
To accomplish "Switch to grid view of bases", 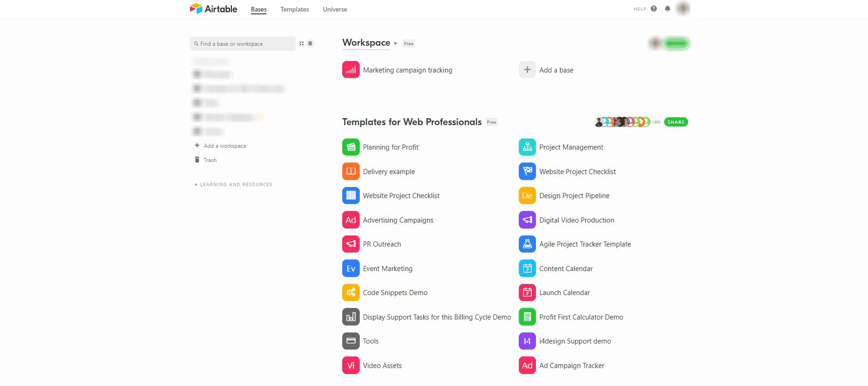I will pyautogui.click(x=302, y=43).
